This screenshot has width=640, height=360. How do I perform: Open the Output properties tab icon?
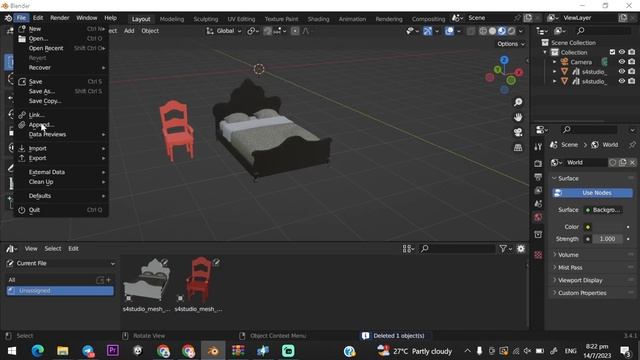(x=538, y=177)
